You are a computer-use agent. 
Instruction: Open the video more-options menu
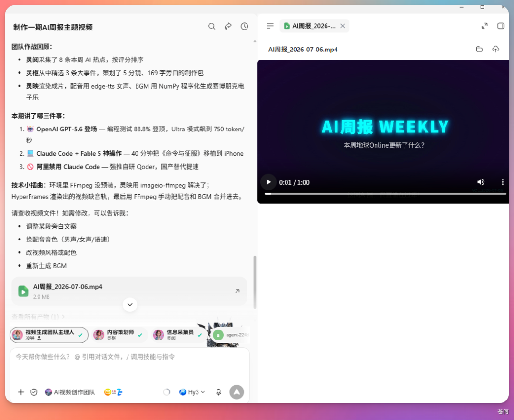tap(503, 182)
